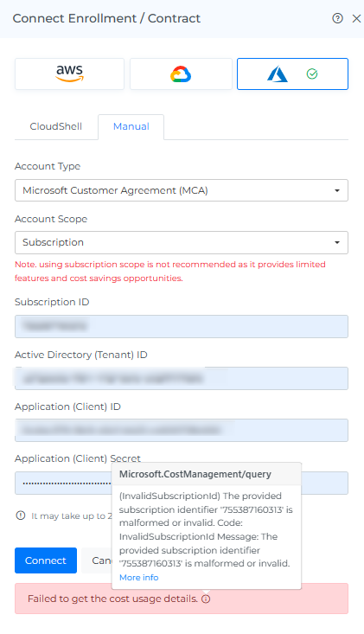
Task: Click the partially hidden Cancel button
Action: tap(97, 560)
